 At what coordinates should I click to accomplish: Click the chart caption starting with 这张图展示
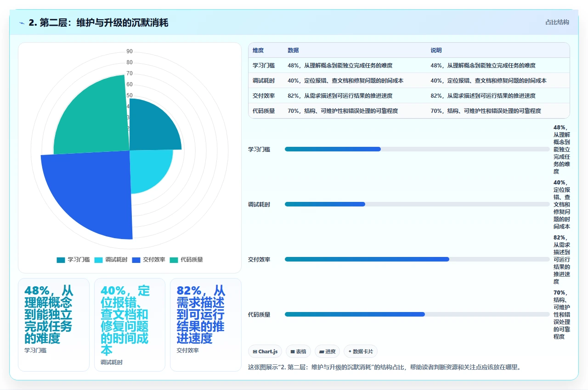pyautogui.click(x=384, y=367)
